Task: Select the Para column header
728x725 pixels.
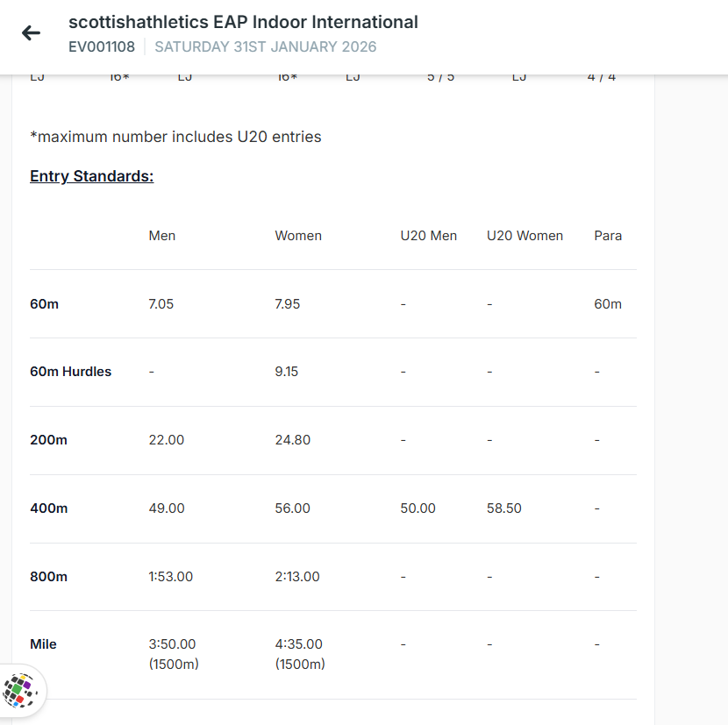Action: 608,236
